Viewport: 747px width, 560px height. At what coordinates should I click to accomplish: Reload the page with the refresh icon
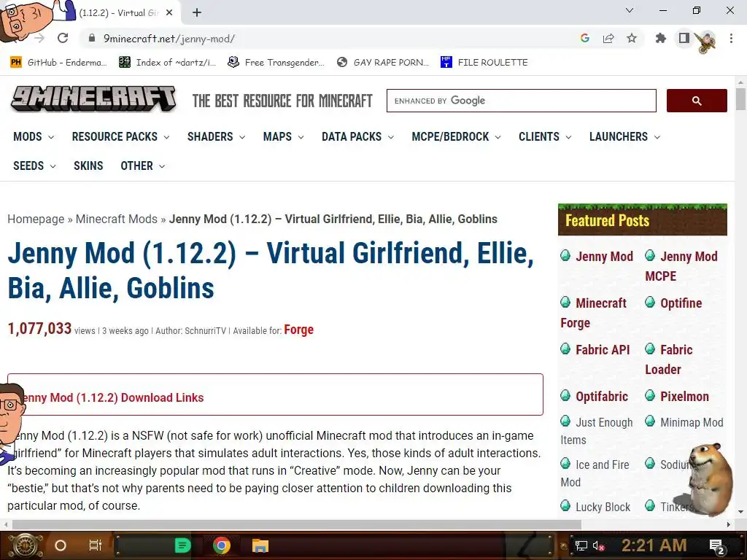click(63, 38)
